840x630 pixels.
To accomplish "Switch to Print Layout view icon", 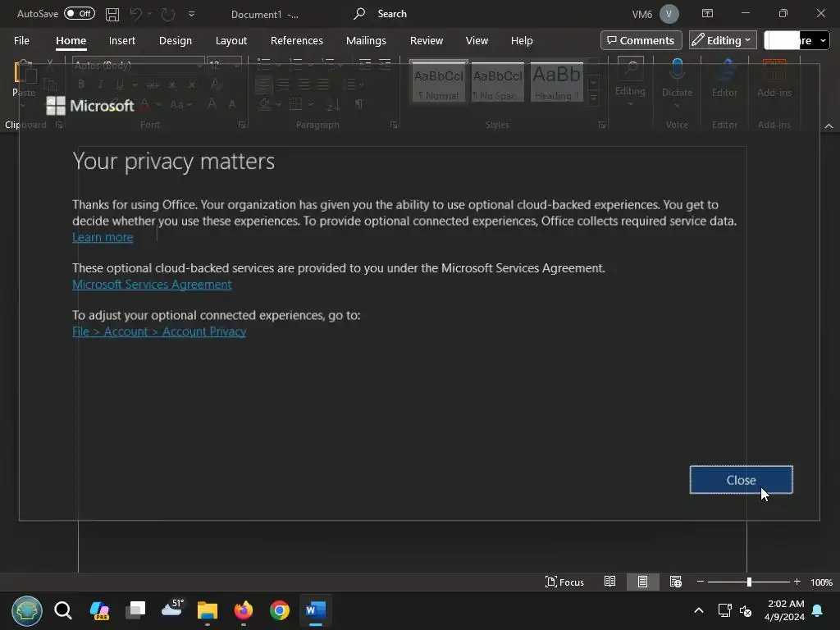I will pyautogui.click(x=642, y=582).
